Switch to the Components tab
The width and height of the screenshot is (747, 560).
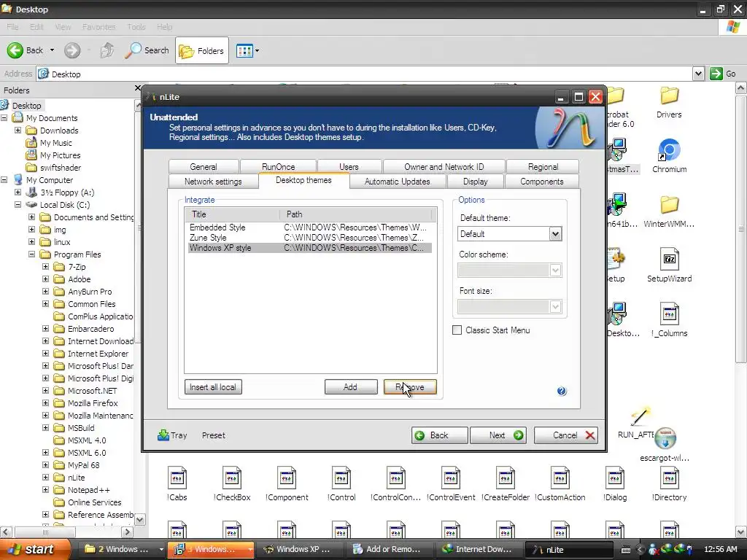point(542,182)
